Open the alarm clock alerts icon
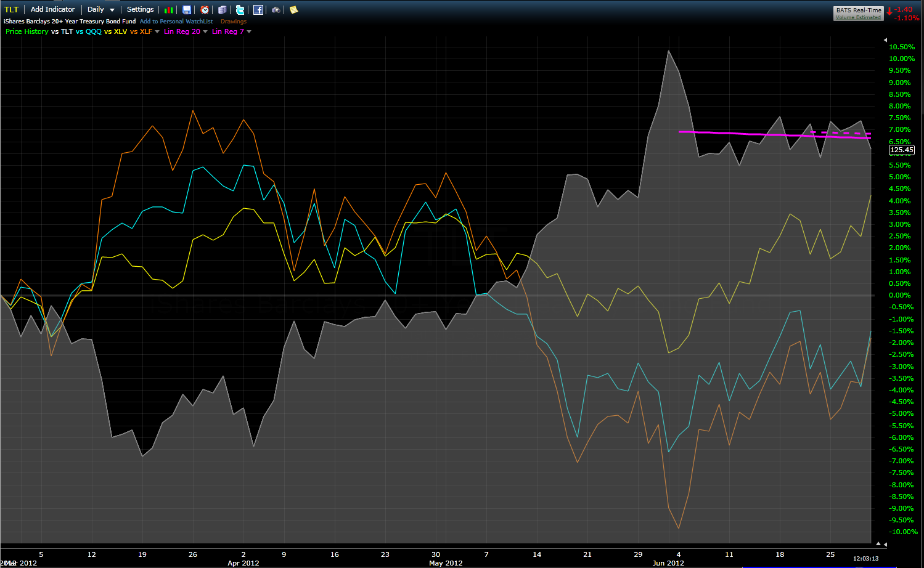Image resolution: width=924 pixels, height=568 pixels. pos(205,10)
